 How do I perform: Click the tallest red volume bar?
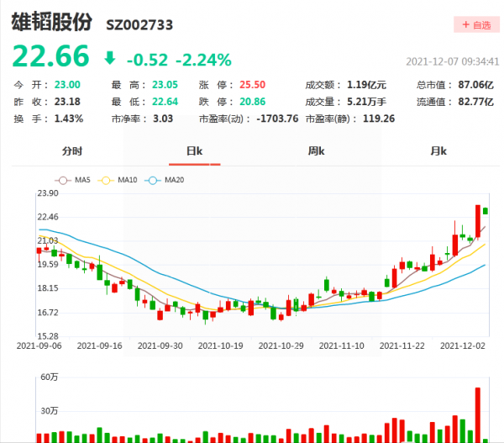(x=478, y=415)
